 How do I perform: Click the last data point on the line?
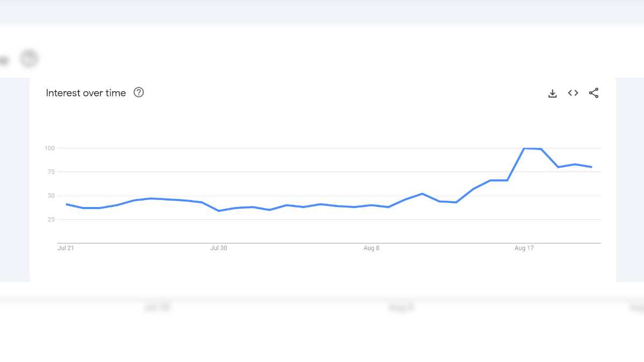pyautogui.click(x=591, y=167)
